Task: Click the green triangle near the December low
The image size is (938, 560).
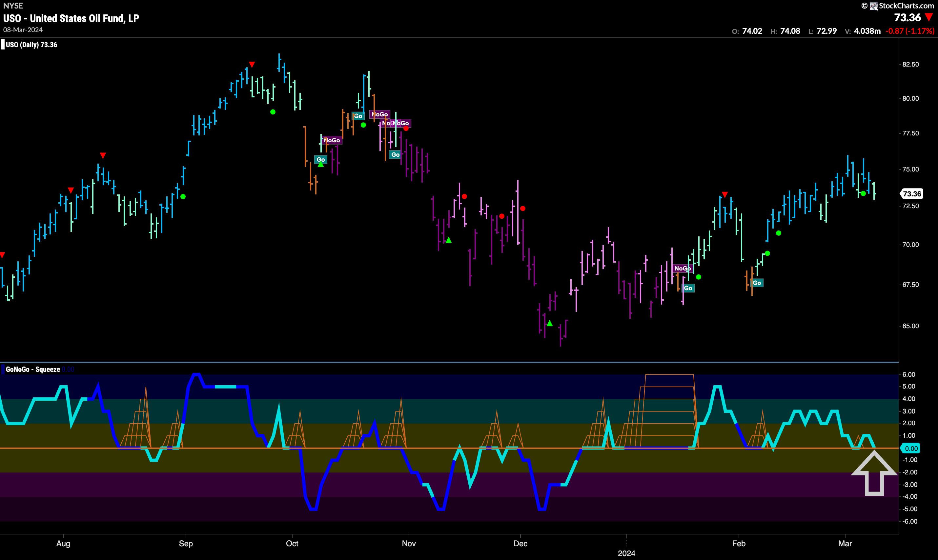Action: [x=550, y=323]
